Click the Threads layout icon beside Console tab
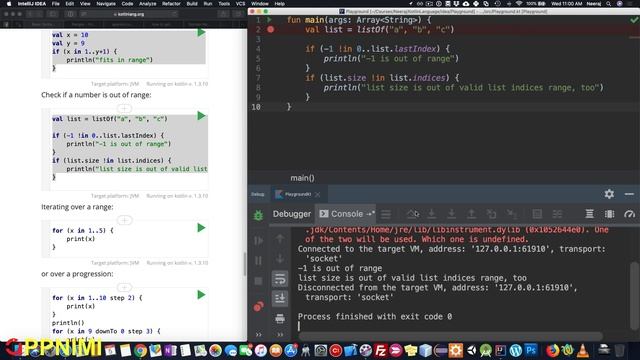The height and width of the screenshot is (360, 640). 386,214
